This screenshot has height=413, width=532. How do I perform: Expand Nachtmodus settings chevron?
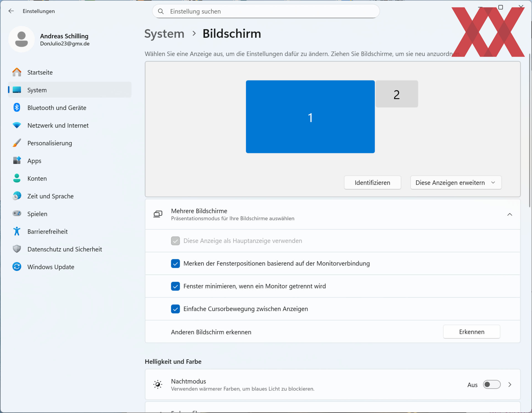(510, 384)
